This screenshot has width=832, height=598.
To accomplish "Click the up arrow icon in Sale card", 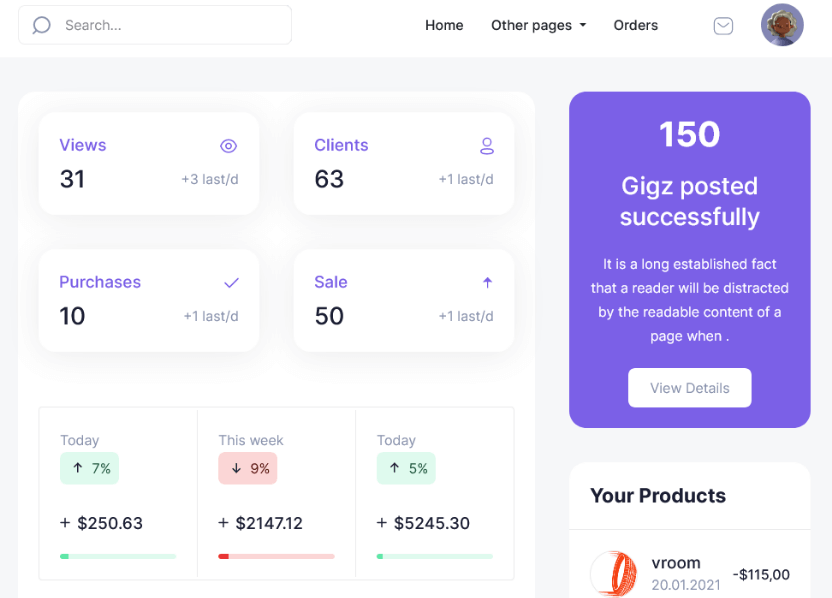I will click(488, 283).
